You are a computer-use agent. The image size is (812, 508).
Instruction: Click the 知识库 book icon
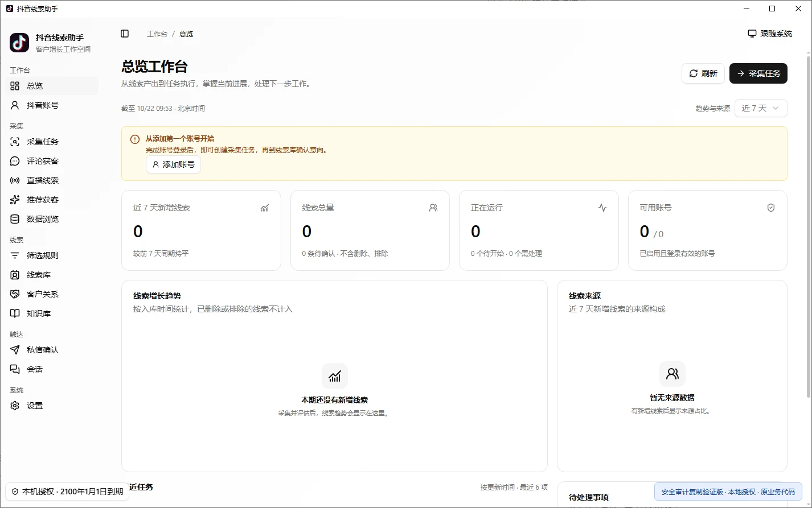point(15,313)
